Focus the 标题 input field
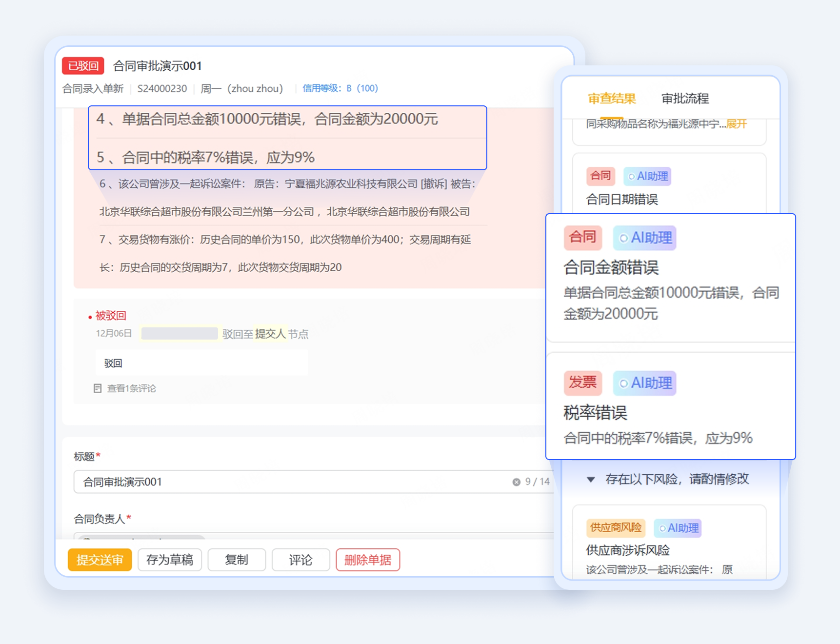The image size is (840, 644). click(x=293, y=482)
